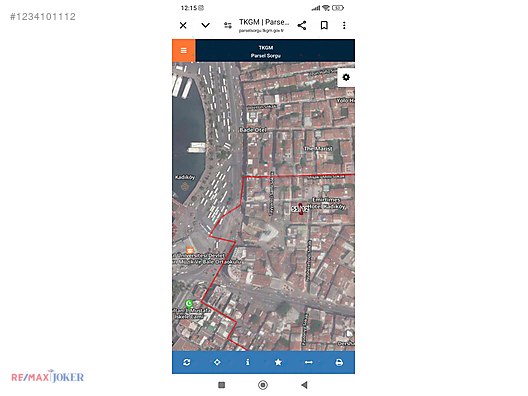
Task: Open the parcel info icon
Action: click(x=248, y=362)
